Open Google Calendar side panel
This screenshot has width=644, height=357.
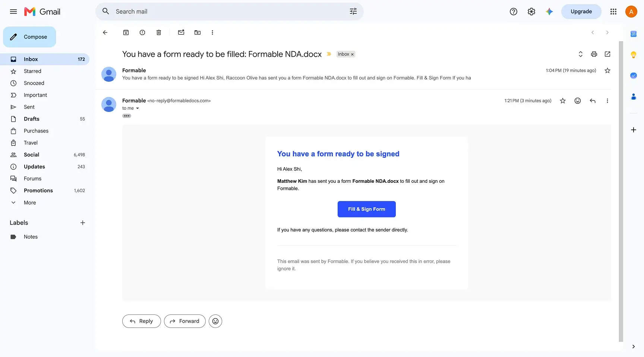pyautogui.click(x=634, y=34)
